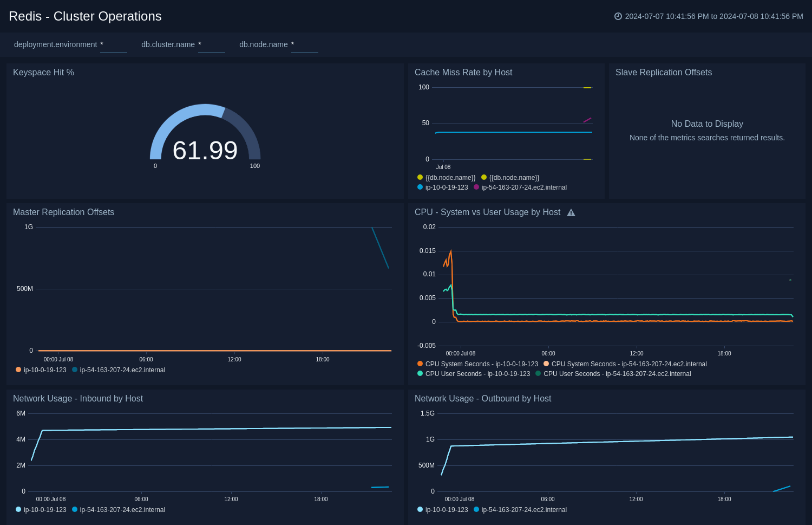Image resolution: width=812 pixels, height=525 pixels.
Task: Toggle ip-54-163-207-24.ec2.internal in Cache Miss legend
Action: [x=520, y=187]
